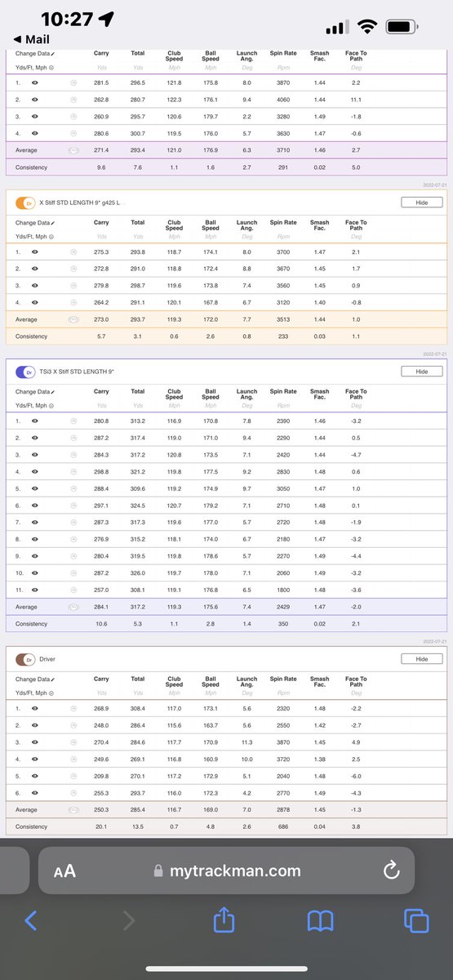453x980 pixels.
Task: Open Change Data in the TSi3 table
Action: tap(35, 391)
